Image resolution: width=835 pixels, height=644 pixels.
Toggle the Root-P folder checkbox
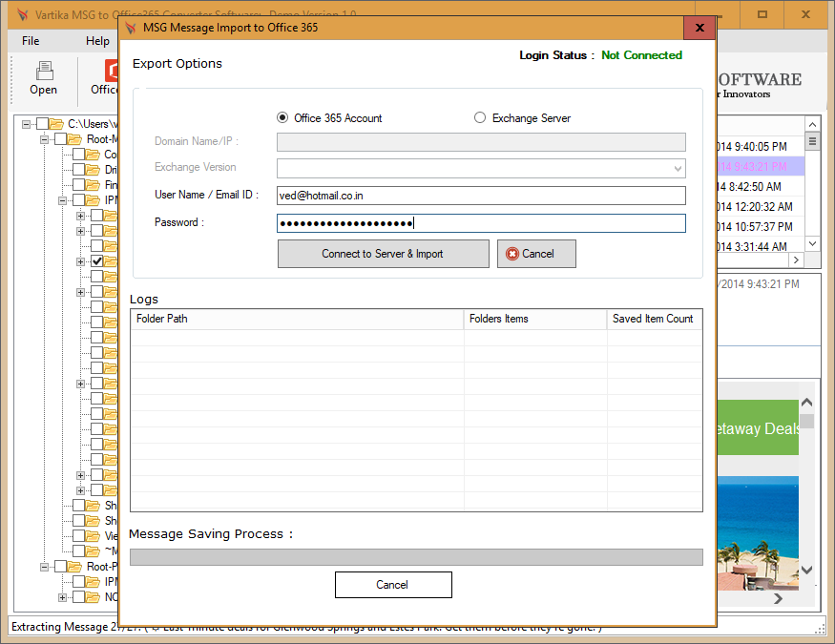tap(61, 567)
